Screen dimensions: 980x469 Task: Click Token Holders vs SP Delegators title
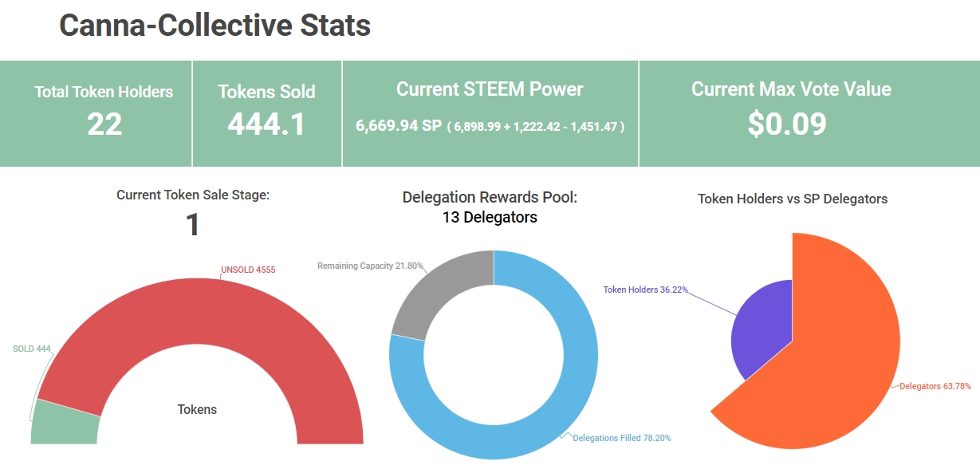tap(793, 199)
